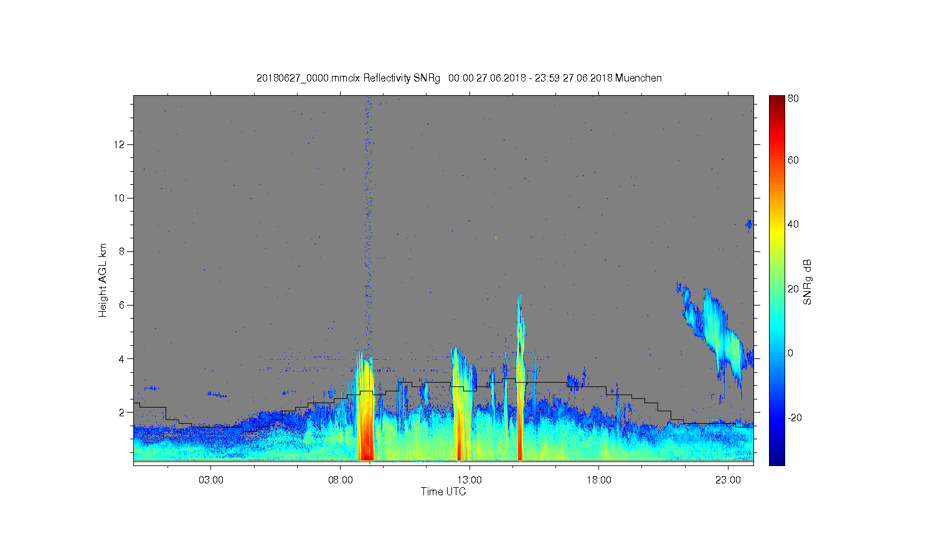Click the height tick label 12
The image size is (934, 560).
coord(121,144)
